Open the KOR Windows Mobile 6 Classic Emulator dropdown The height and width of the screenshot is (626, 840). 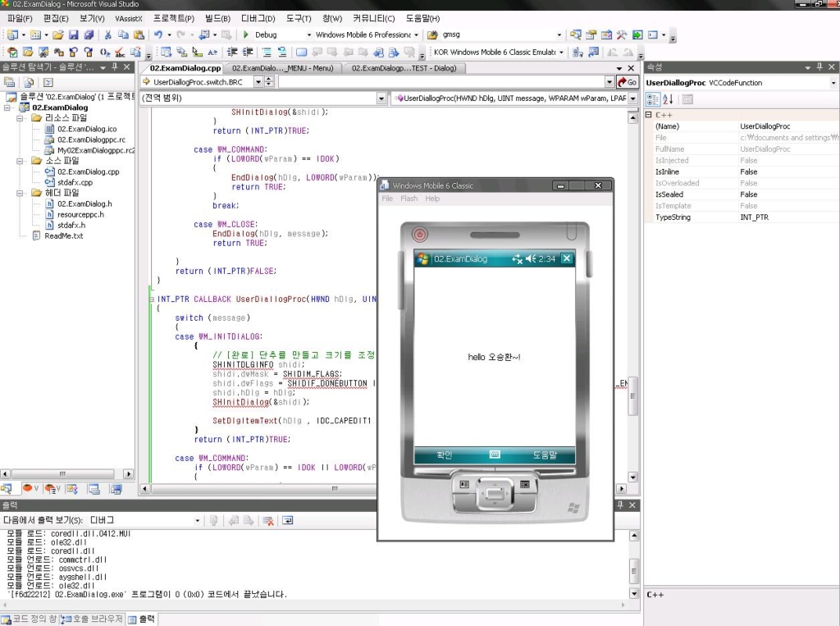click(561, 52)
